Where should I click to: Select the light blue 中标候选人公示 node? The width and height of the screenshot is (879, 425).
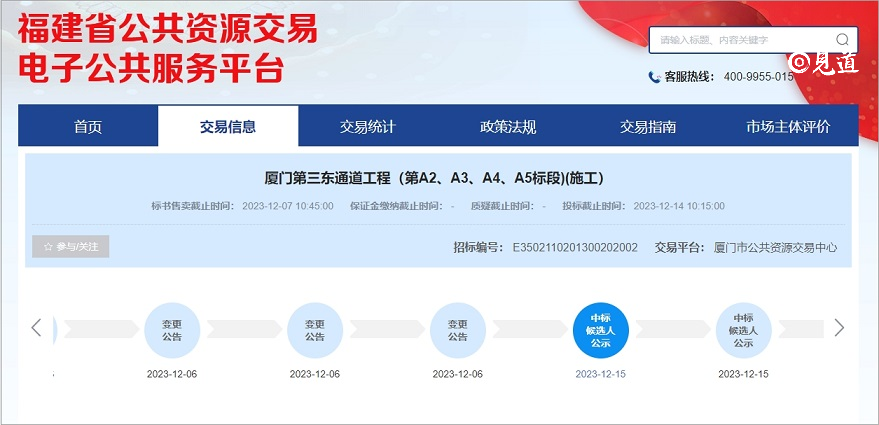(x=743, y=329)
